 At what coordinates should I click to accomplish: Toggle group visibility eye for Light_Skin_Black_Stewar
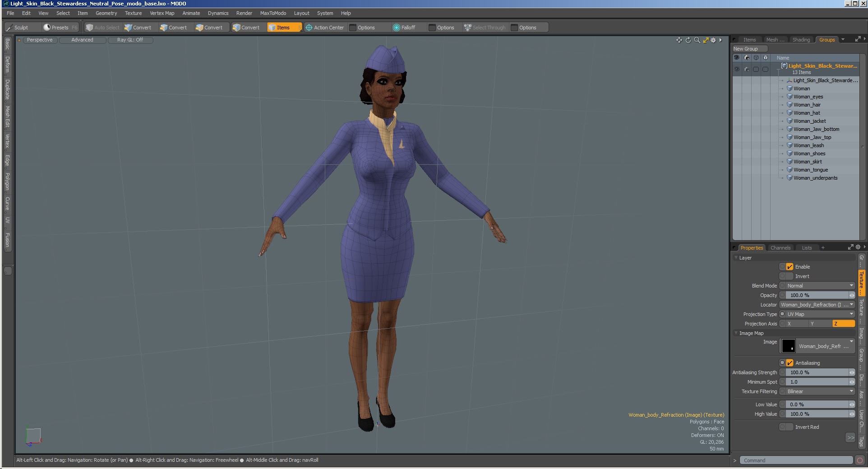(x=737, y=69)
